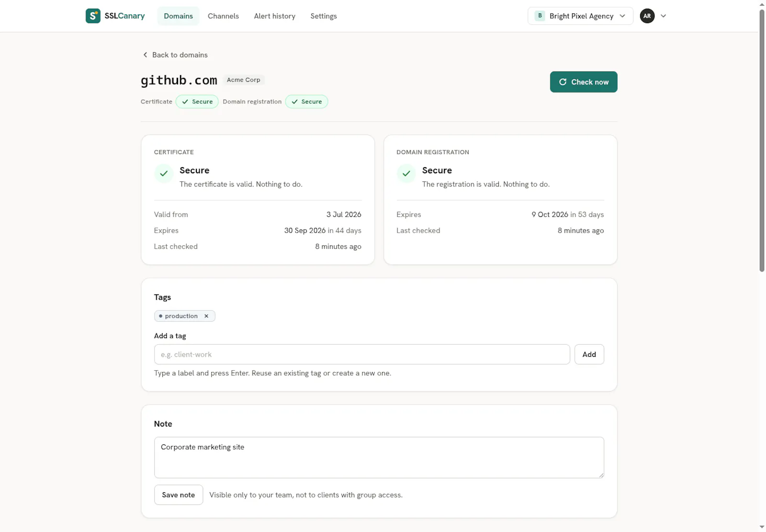Click the scrollbar down arrow
This screenshot has width=766, height=532.
762,527
